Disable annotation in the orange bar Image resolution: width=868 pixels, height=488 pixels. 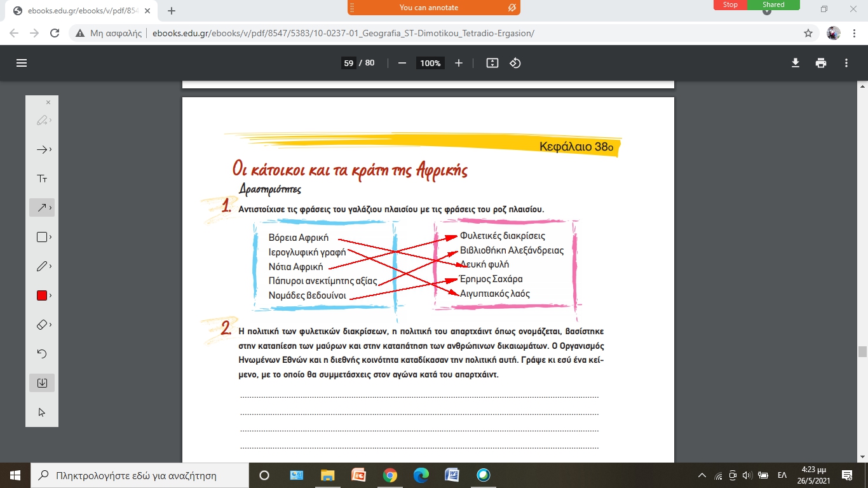point(512,8)
